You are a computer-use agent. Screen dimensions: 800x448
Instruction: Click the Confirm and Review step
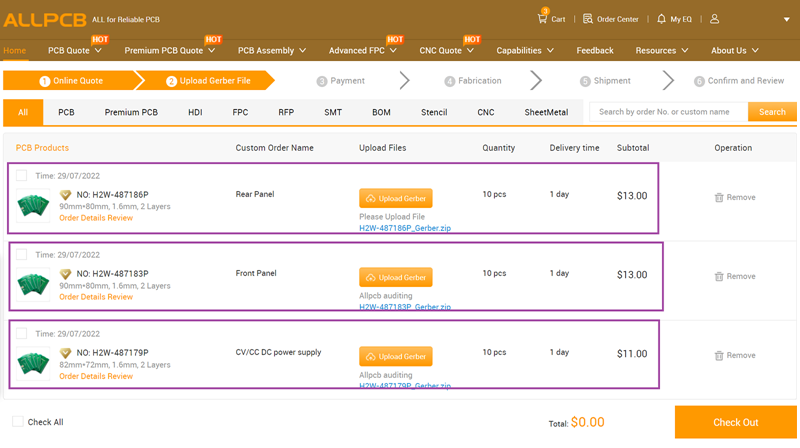(x=738, y=81)
